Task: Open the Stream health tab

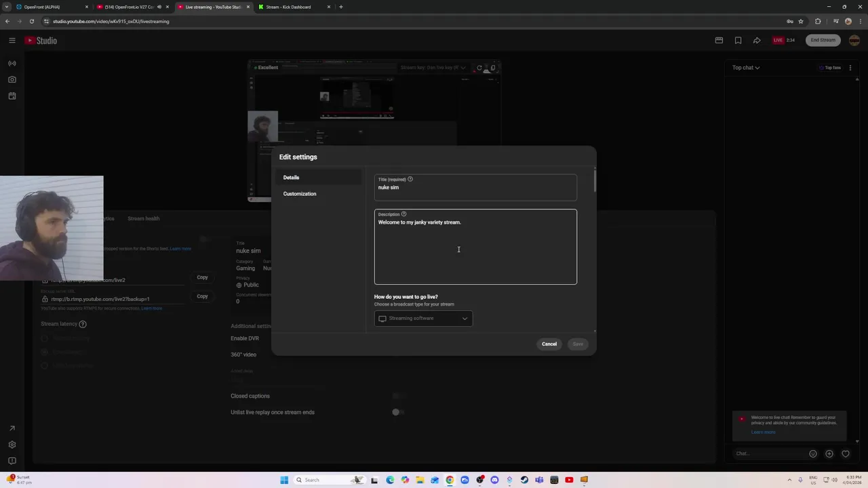Action: pyautogui.click(x=144, y=218)
